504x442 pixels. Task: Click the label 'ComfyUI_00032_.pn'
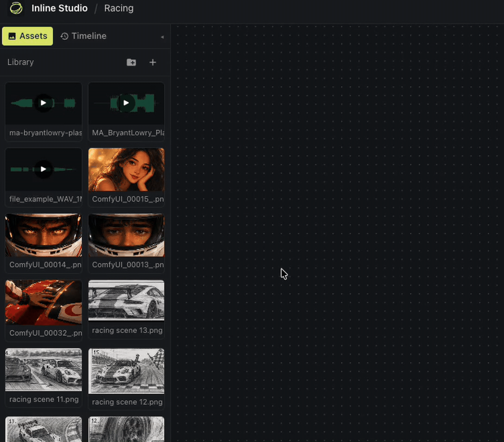46,333
